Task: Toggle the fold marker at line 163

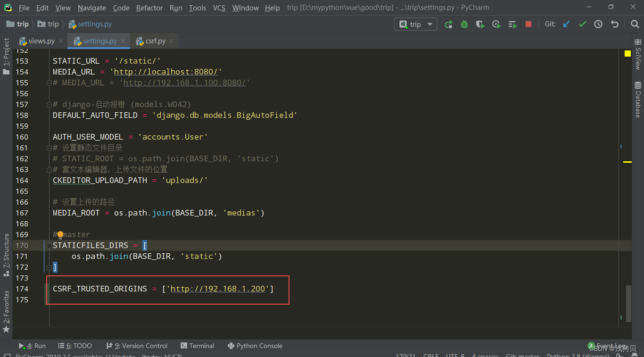Action: [x=49, y=170]
